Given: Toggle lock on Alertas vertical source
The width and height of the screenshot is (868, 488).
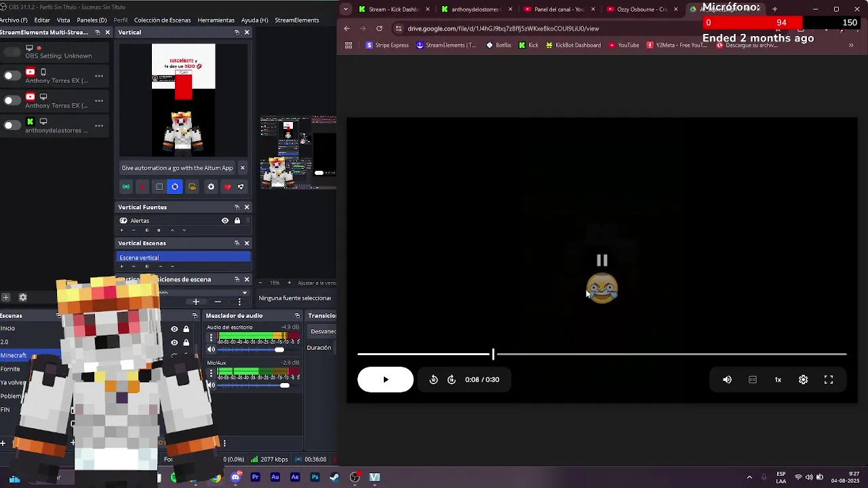Looking at the screenshot, I should 237,220.
